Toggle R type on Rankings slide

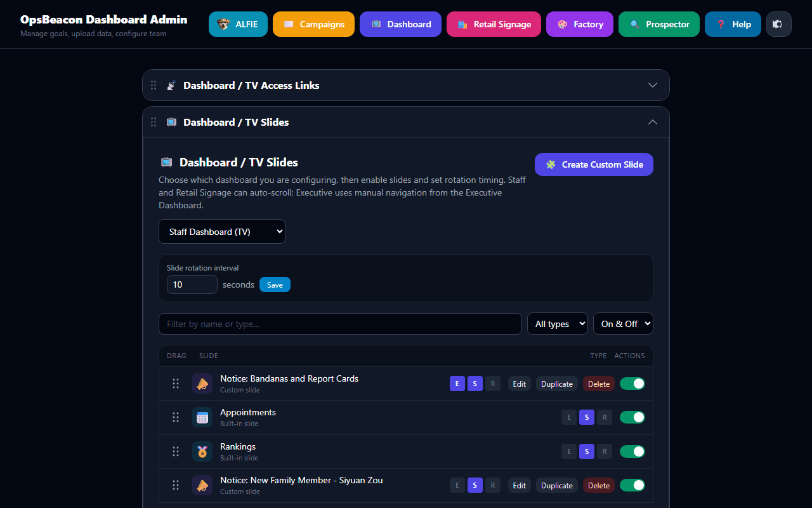(605, 451)
